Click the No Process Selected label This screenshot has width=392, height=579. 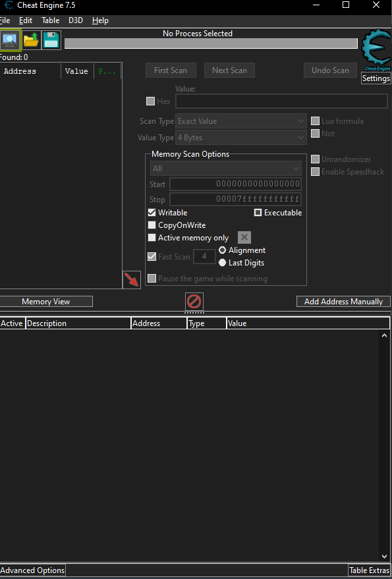(x=198, y=34)
